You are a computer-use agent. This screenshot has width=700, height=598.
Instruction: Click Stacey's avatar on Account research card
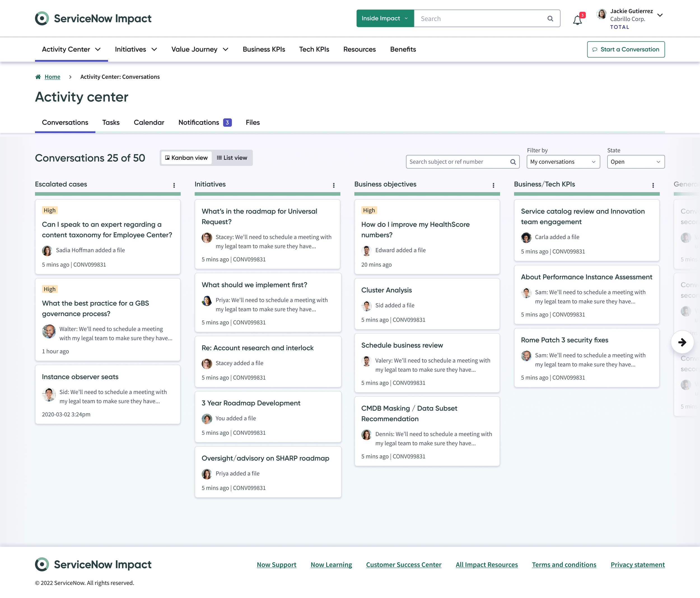click(x=207, y=364)
